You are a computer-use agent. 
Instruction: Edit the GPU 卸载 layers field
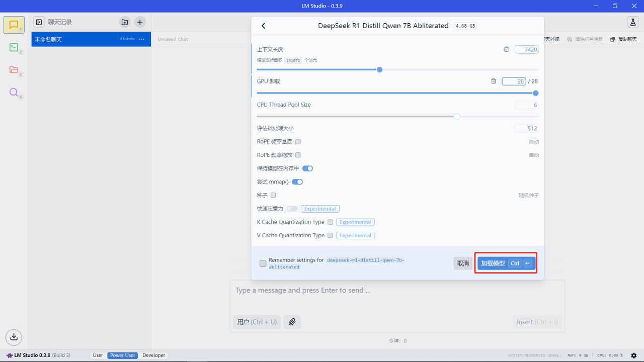(x=514, y=81)
